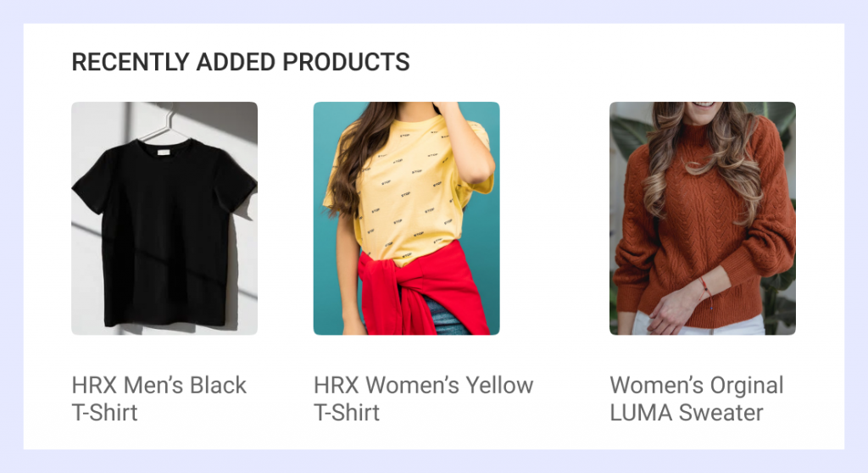This screenshot has width=868, height=473.
Task: Click the blue jeans in the yellow T-shirt photo
Action: click(x=446, y=319)
